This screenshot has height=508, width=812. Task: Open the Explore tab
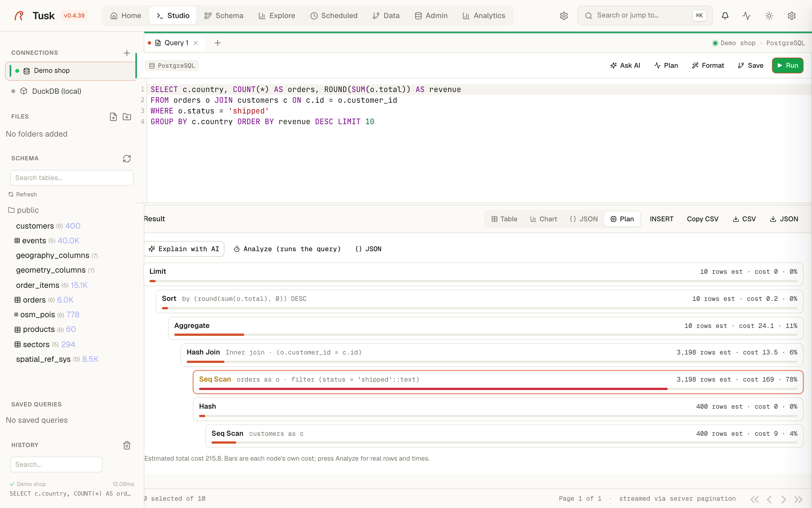(277, 16)
